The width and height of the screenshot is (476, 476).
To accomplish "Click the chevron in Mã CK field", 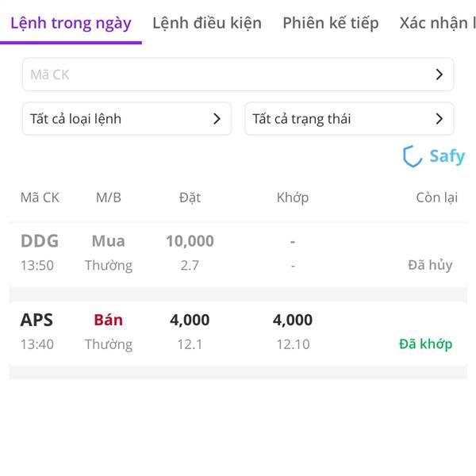I will point(439,75).
